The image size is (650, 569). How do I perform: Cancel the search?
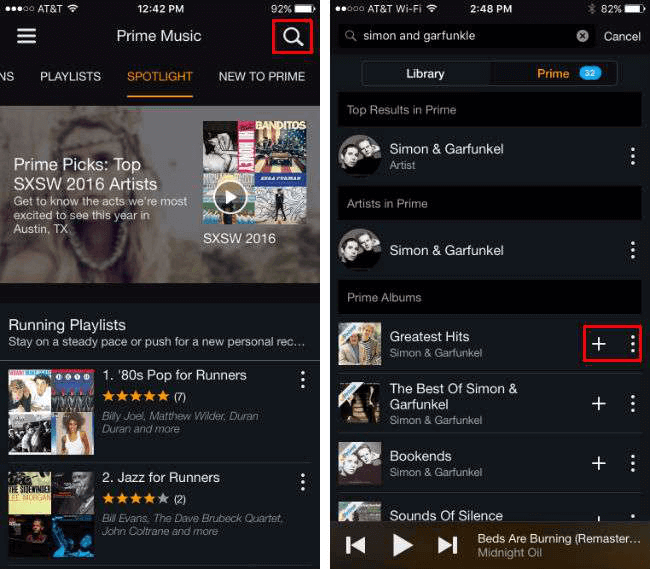point(622,36)
